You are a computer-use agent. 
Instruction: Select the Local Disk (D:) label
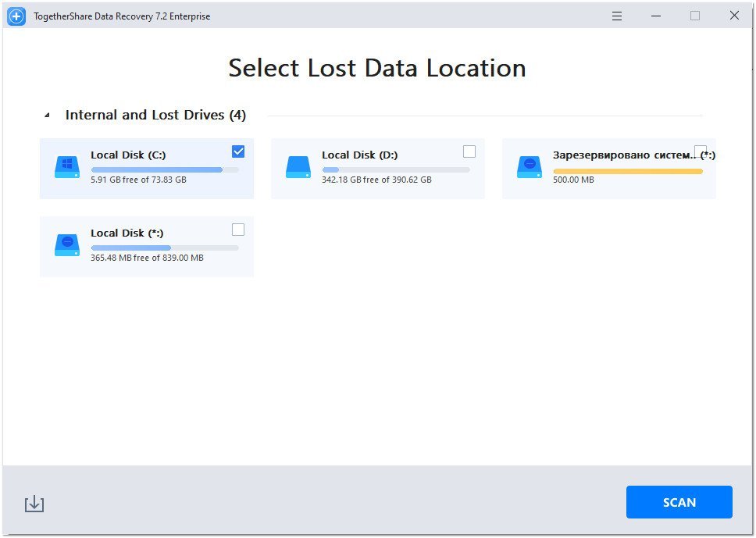360,155
